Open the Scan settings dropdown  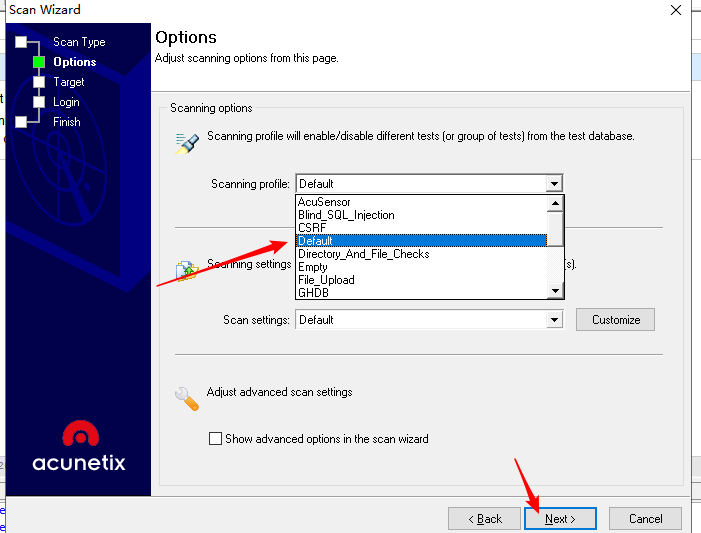554,320
